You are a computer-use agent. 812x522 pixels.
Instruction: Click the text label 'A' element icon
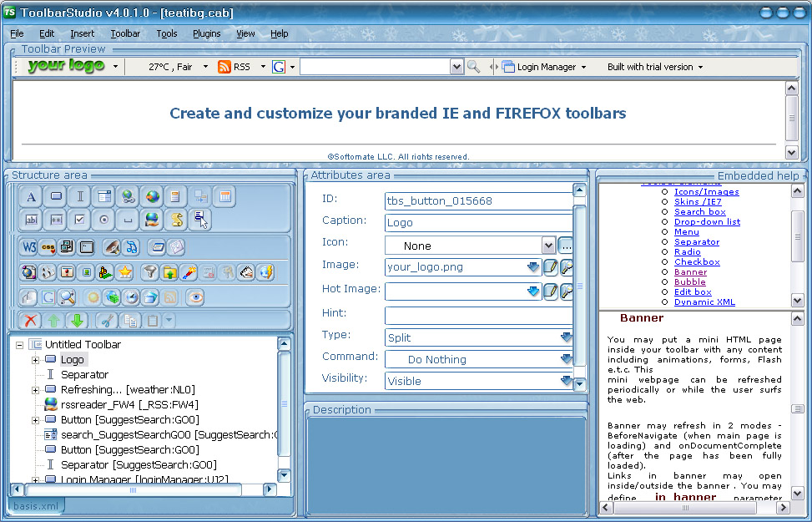pyautogui.click(x=31, y=197)
